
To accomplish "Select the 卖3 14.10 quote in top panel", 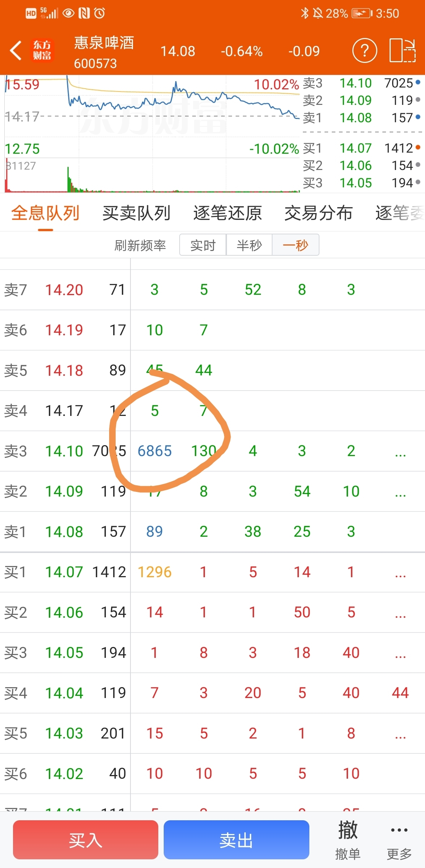I will click(362, 83).
